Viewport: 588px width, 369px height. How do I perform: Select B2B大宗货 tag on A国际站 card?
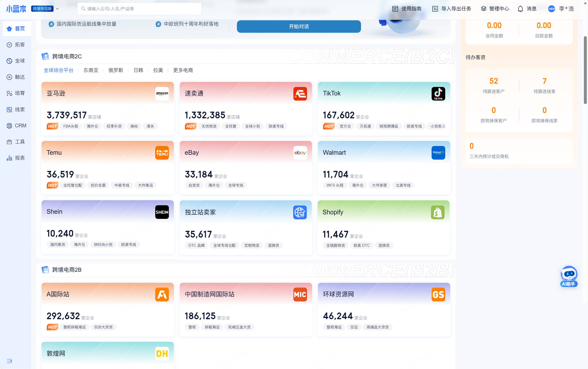pos(103,327)
